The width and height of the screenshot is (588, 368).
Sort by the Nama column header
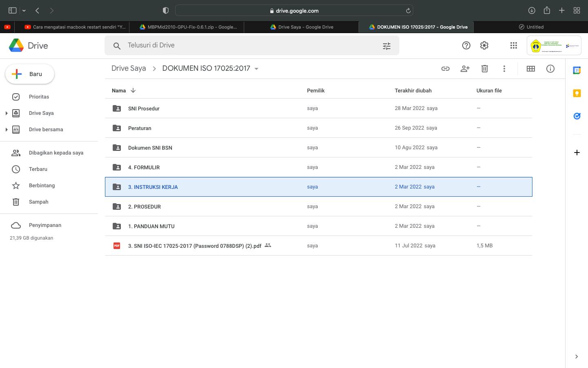pyautogui.click(x=119, y=90)
